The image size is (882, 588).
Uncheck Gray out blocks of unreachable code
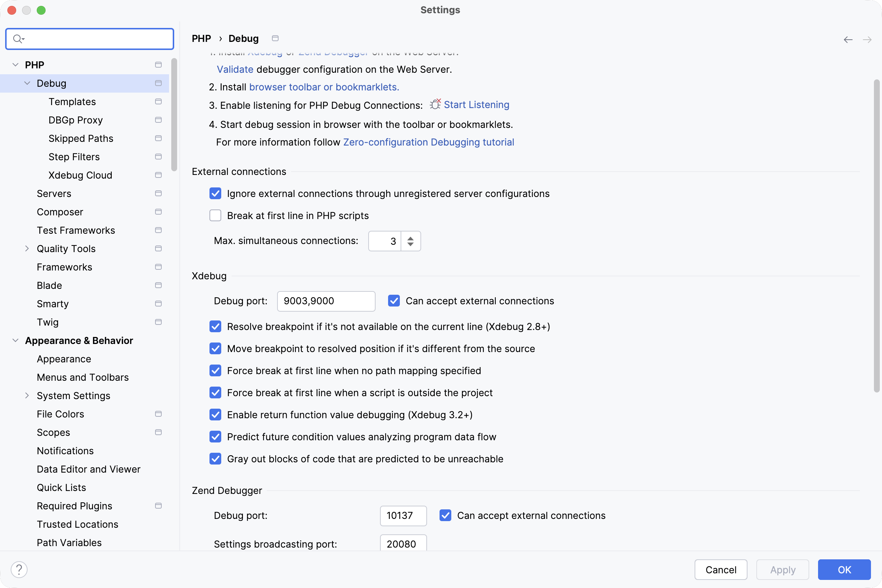point(215,459)
